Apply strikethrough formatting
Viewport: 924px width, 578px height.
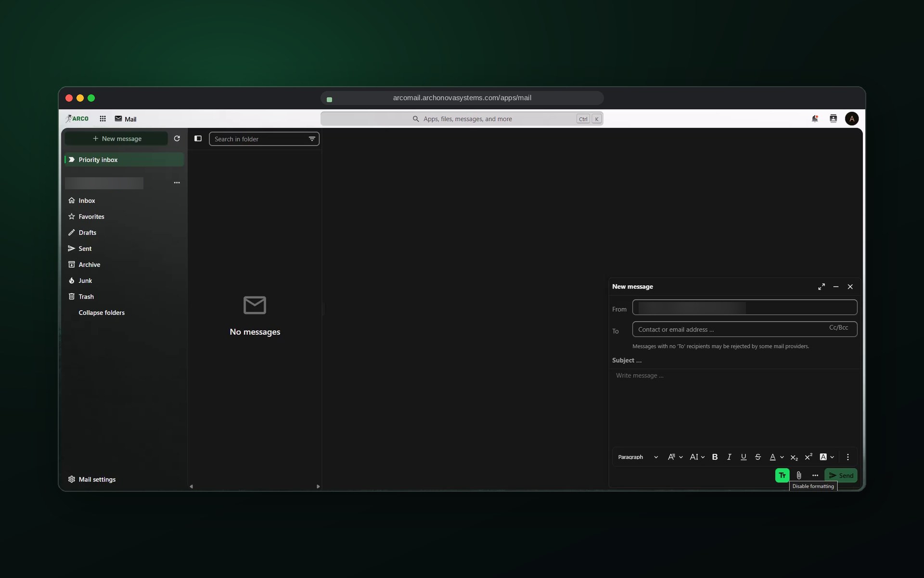click(x=758, y=457)
